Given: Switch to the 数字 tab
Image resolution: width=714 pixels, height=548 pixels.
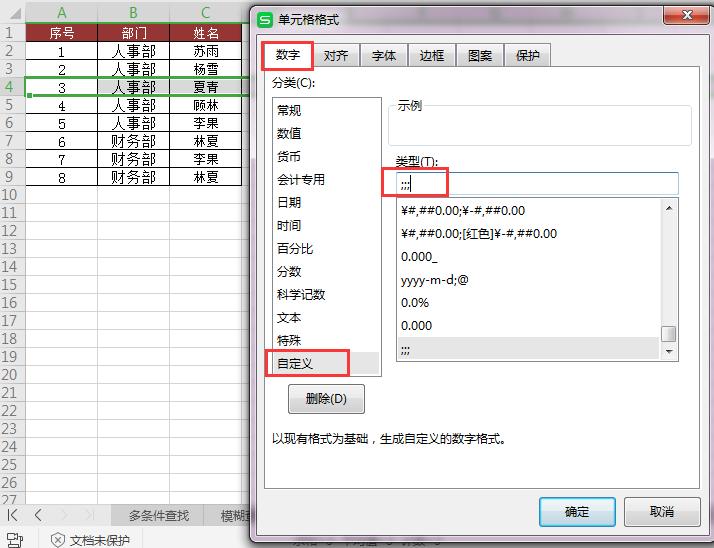Looking at the screenshot, I should (x=288, y=55).
